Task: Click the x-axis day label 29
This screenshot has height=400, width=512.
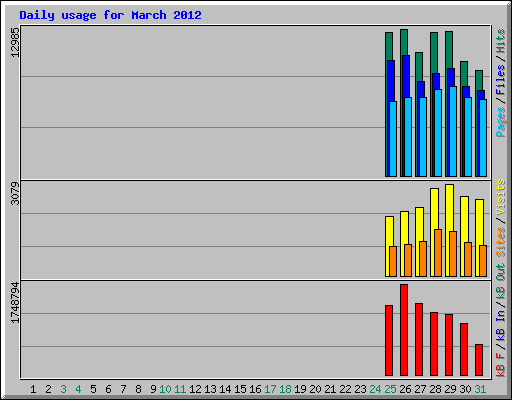Action: click(450, 389)
